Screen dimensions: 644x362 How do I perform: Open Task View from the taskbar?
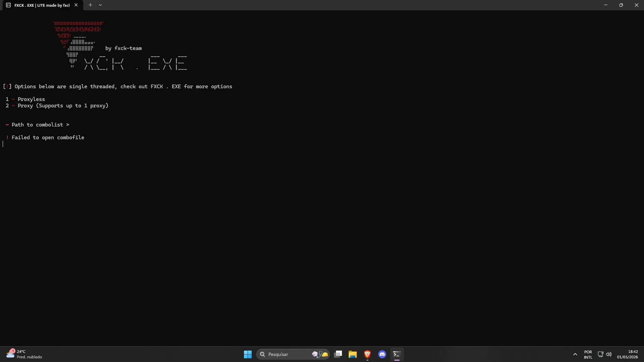338,354
